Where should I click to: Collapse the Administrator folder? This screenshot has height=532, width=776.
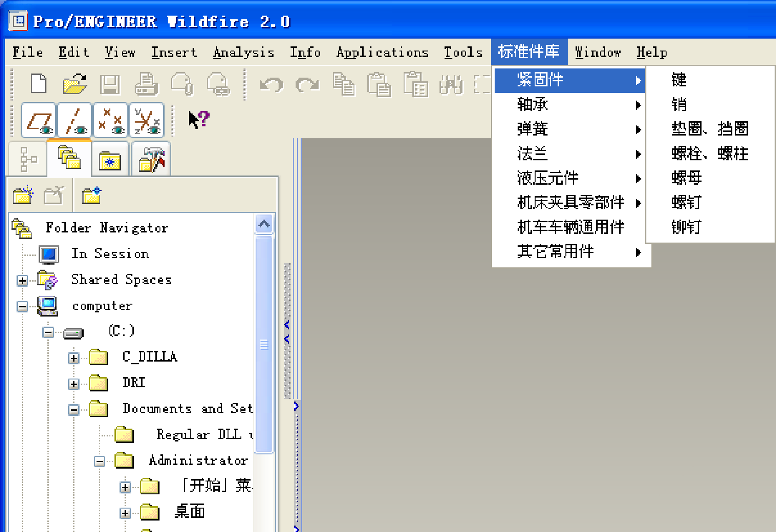tap(99, 461)
